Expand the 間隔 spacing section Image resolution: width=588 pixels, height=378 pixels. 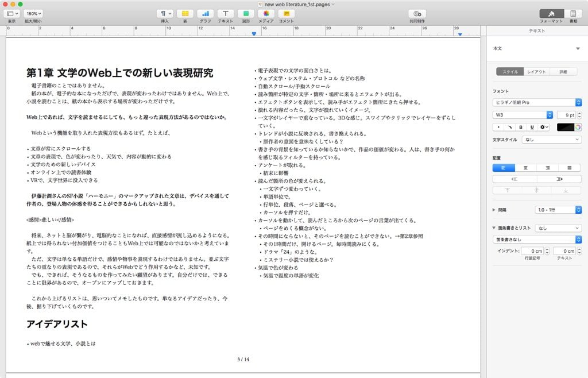[494, 210]
